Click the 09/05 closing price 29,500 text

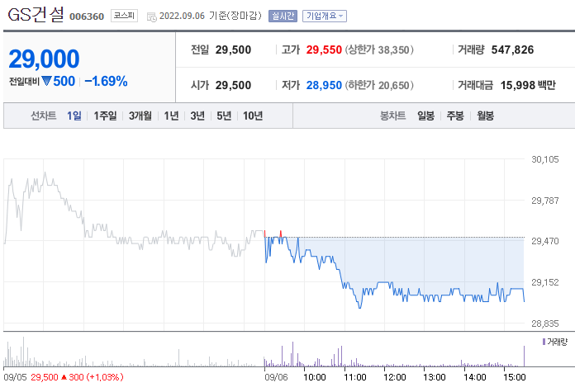coord(45,377)
